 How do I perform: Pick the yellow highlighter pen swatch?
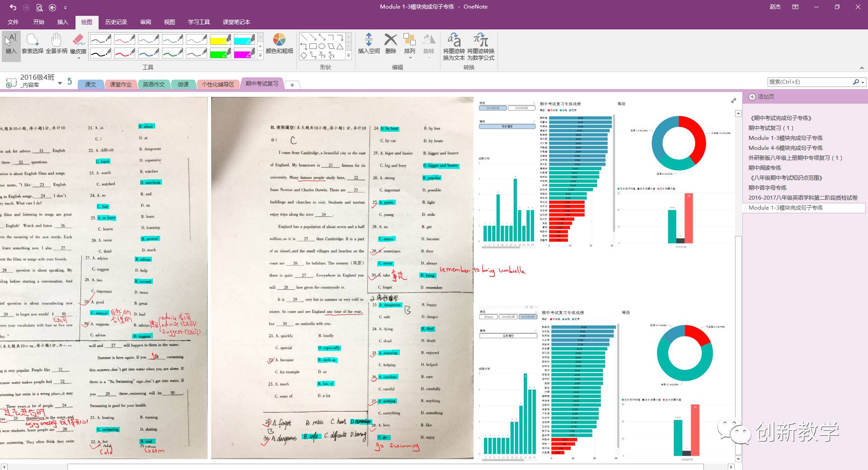pyautogui.click(x=220, y=40)
